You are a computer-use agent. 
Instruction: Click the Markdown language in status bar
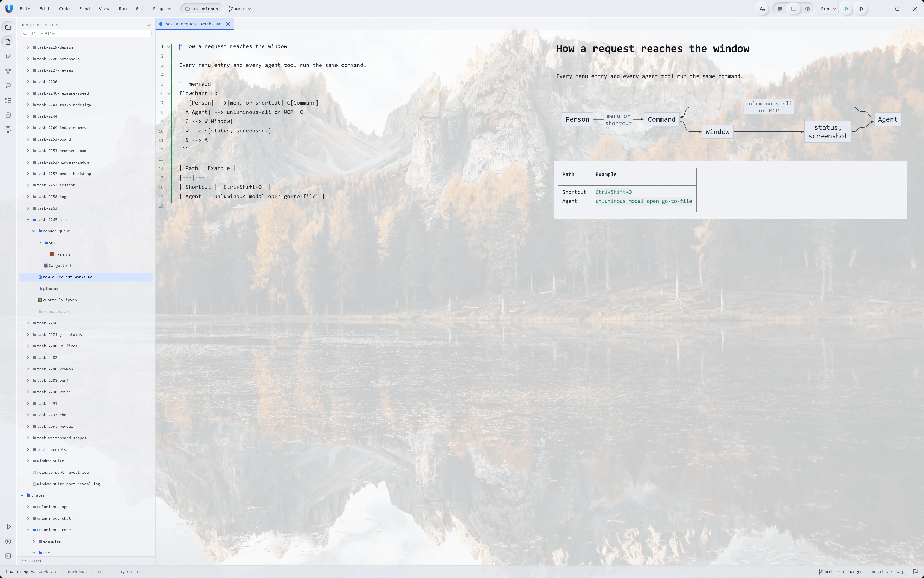click(77, 572)
